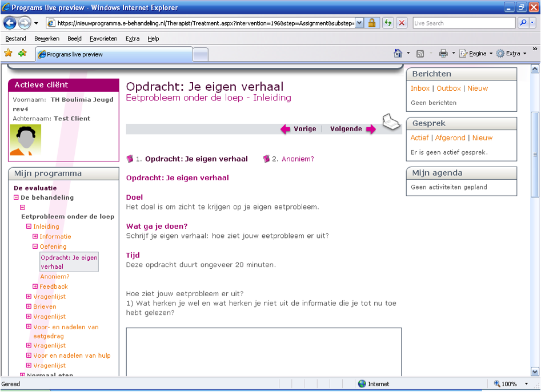541x392 pixels.
Task: Click the pink left arrow for Vorige
Action: tap(285, 130)
